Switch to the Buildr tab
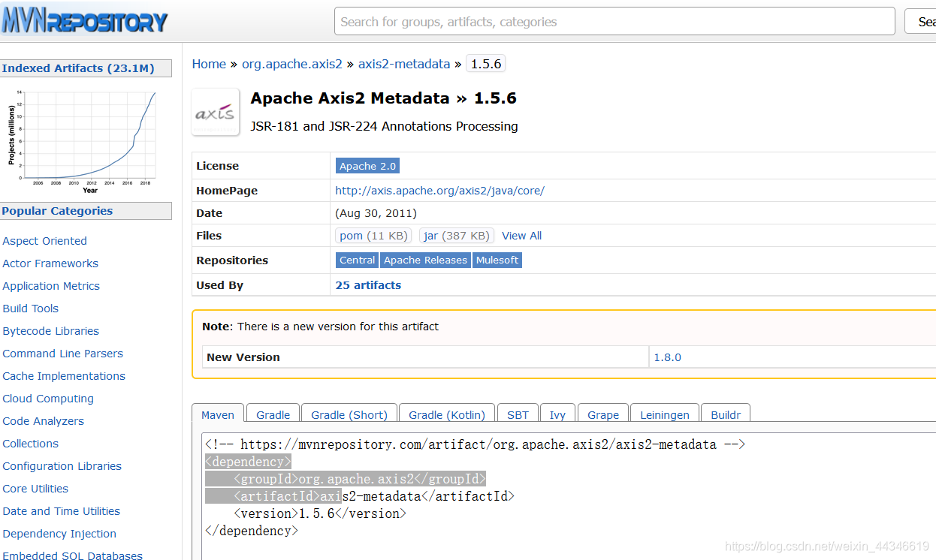 coord(726,414)
